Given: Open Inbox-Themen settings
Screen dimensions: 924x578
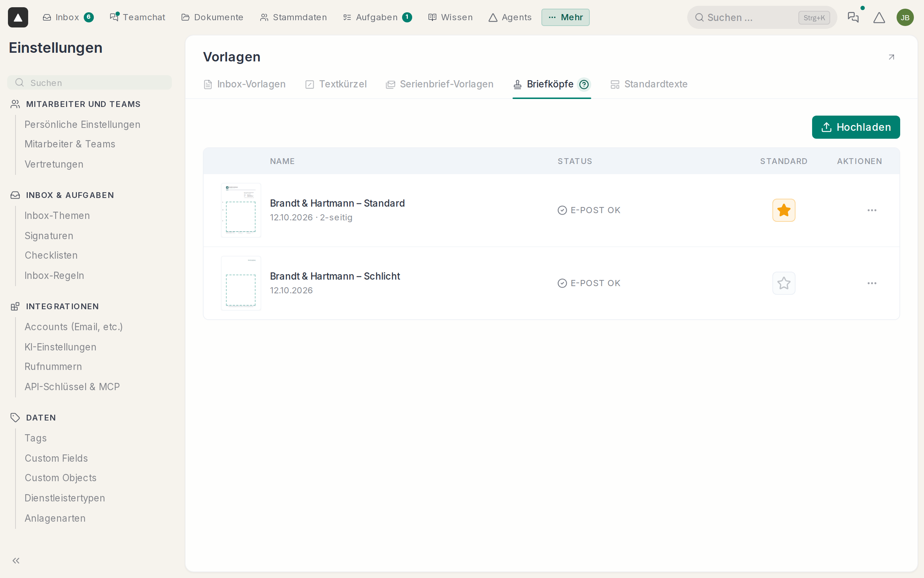Looking at the screenshot, I should pos(57,216).
